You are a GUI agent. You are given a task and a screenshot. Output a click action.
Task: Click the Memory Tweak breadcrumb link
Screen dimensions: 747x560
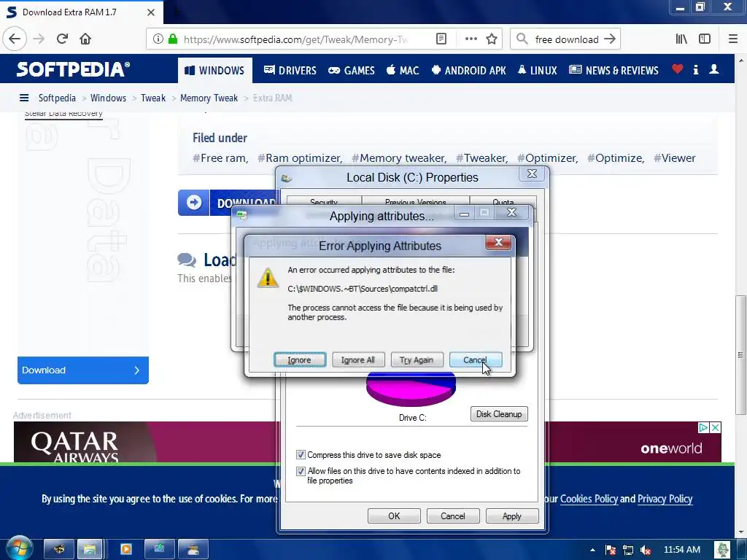coord(209,98)
